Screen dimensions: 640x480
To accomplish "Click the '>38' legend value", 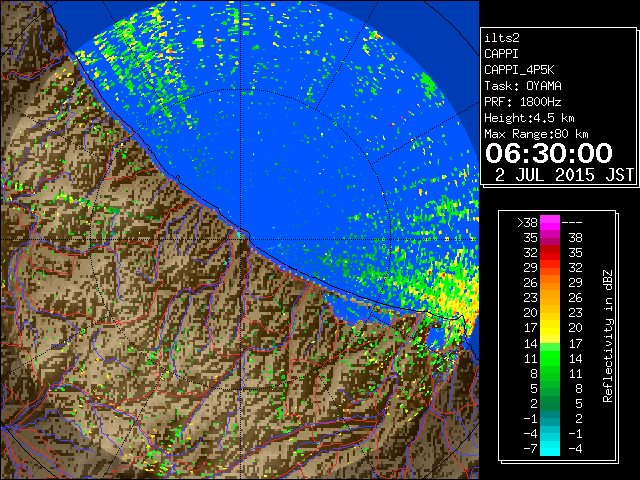I will point(527,222).
